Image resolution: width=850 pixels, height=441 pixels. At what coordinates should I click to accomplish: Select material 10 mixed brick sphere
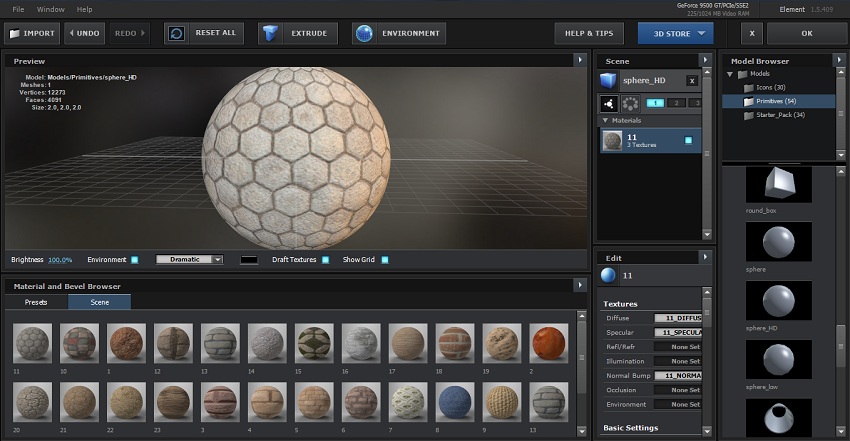[79, 343]
